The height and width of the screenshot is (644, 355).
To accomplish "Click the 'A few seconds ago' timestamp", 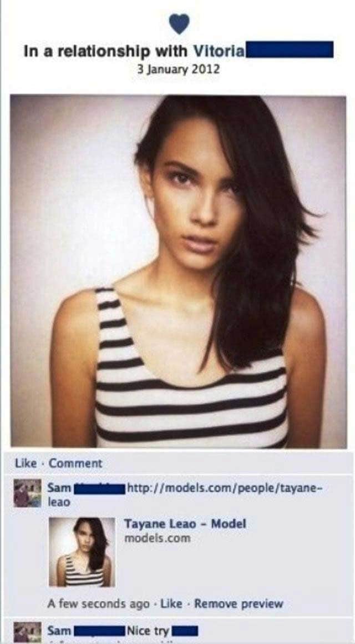I will click(98, 604).
